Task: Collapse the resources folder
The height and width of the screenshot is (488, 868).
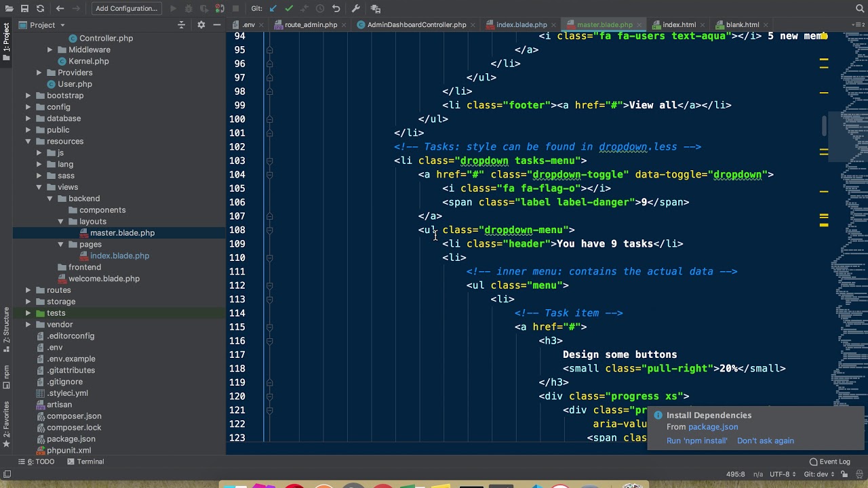Action: pos(28,141)
